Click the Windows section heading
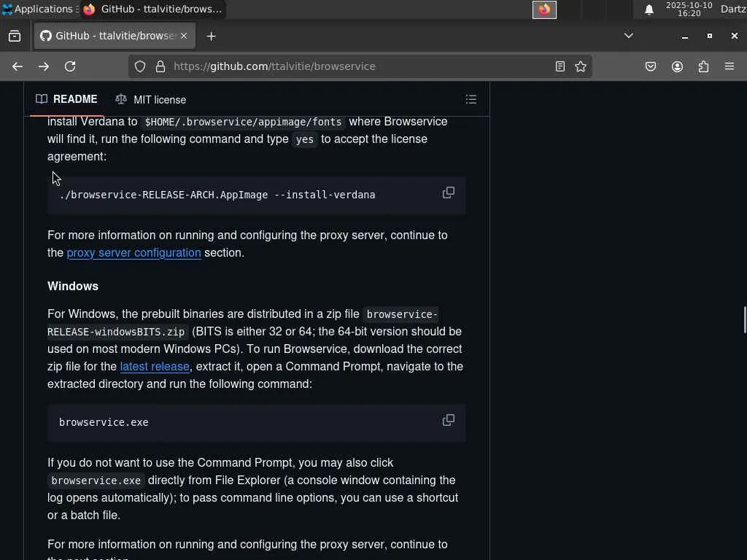This screenshot has width=747, height=560. (73, 286)
